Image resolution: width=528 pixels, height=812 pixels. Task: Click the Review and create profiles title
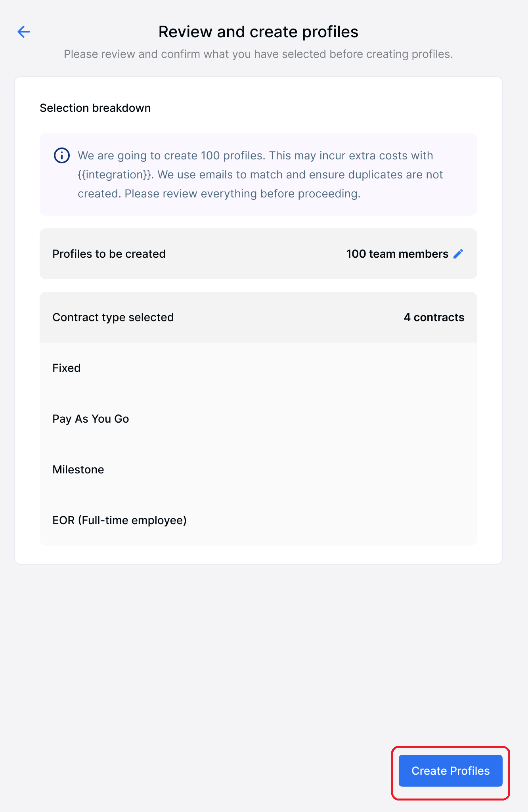point(258,32)
